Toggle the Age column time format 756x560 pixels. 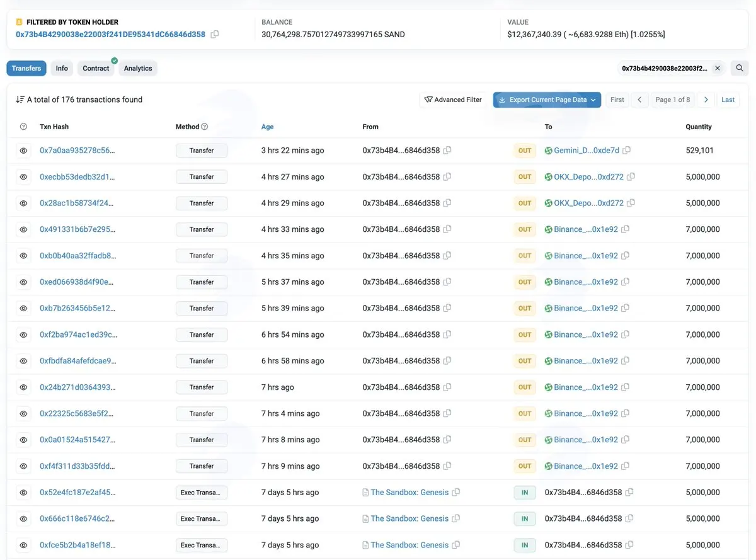[x=268, y=127]
